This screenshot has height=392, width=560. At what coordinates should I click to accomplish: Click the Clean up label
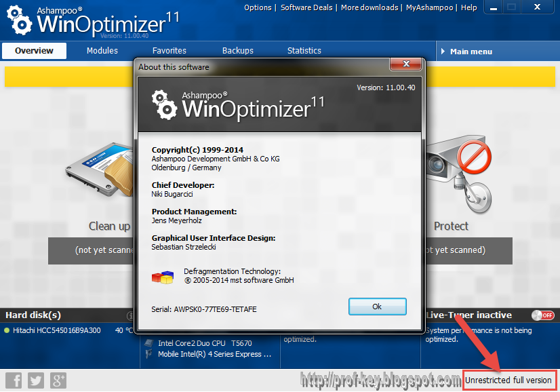pyautogui.click(x=109, y=227)
